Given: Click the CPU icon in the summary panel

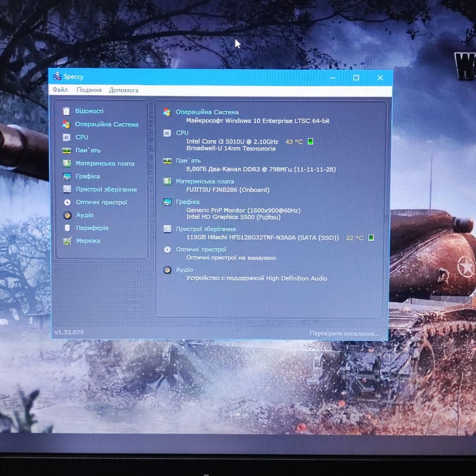Looking at the screenshot, I should (167, 133).
